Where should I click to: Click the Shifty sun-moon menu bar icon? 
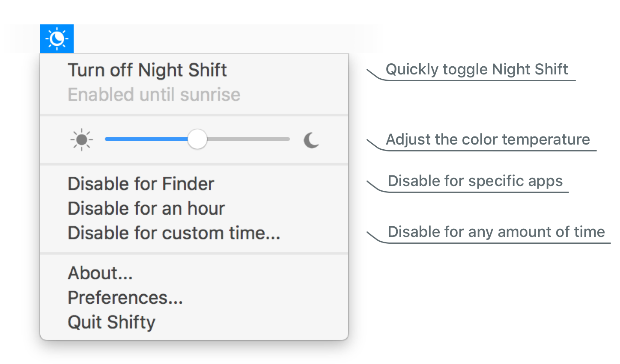57,39
